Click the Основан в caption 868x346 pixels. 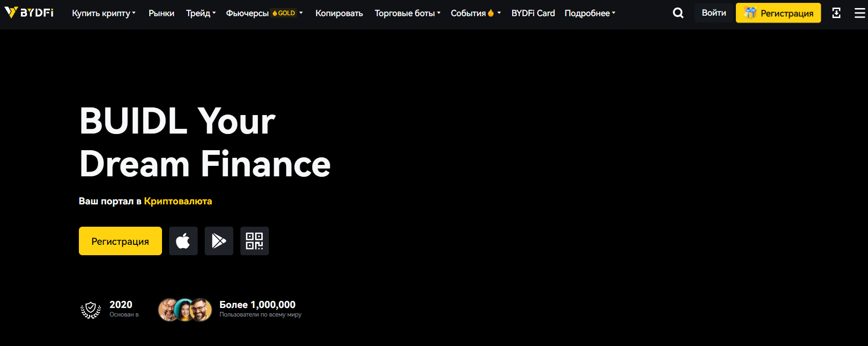point(124,315)
